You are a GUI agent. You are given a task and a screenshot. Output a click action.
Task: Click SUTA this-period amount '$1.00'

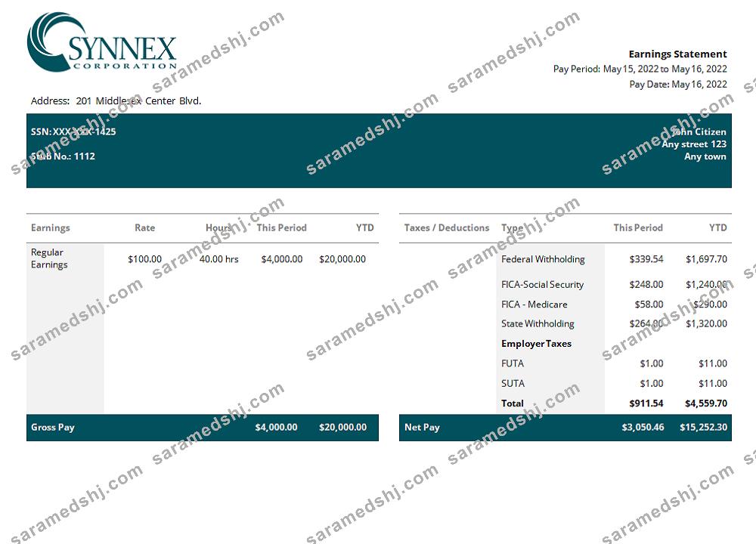[652, 384]
